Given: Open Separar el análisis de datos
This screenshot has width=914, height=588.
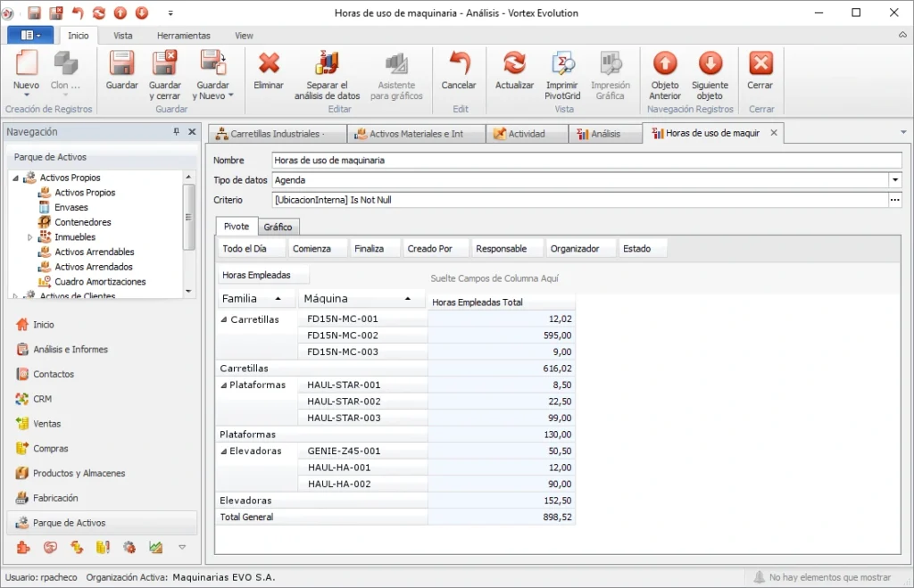Looking at the screenshot, I should 327,75.
